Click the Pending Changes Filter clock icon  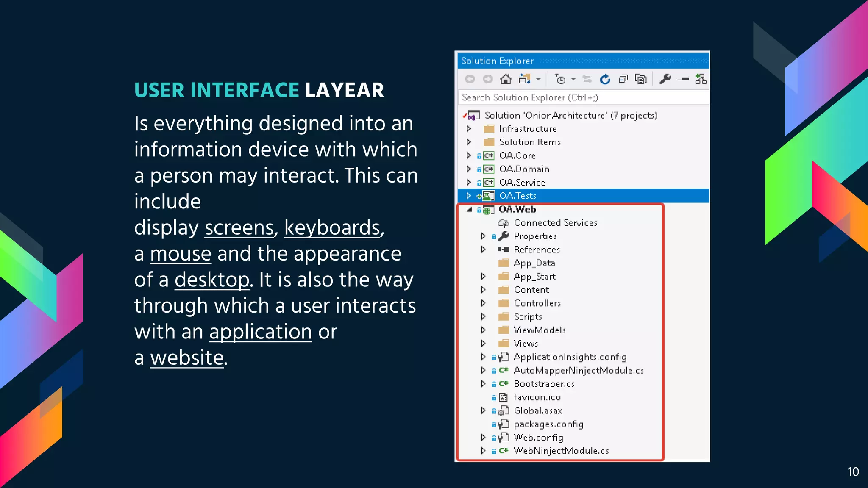click(x=560, y=79)
